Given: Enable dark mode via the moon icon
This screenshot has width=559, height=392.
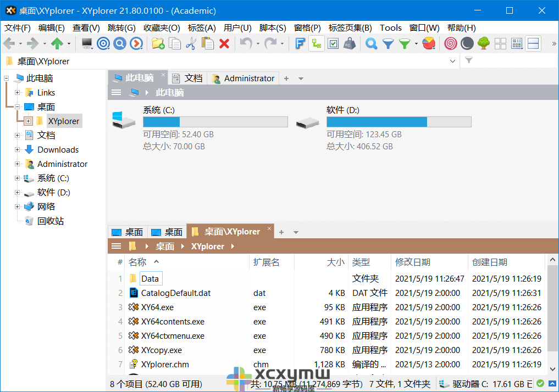Looking at the screenshot, I should (x=467, y=44).
